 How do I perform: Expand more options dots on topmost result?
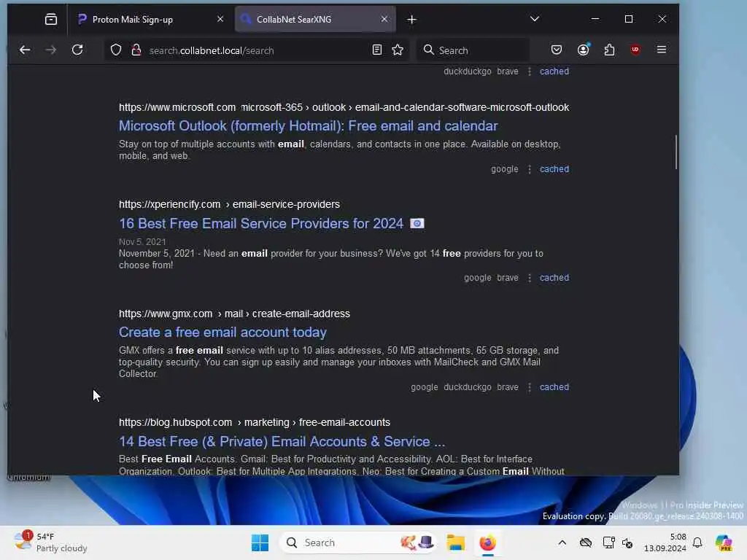pyautogui.click(x=530, y=71)
